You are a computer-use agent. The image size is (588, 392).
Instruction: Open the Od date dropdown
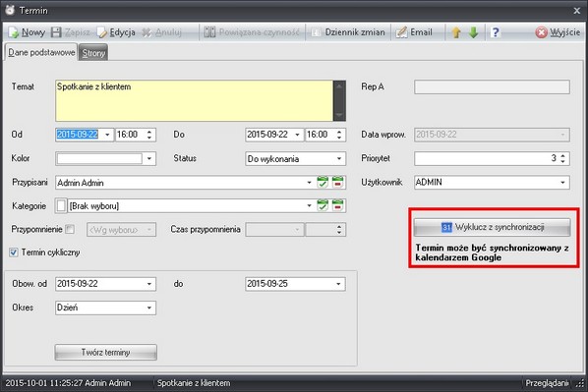[107, 135]
